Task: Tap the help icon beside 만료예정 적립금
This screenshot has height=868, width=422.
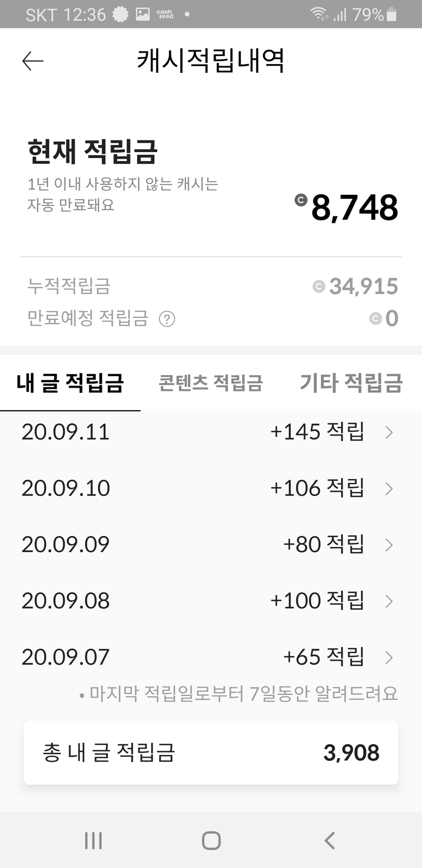Action: click(167, 319)
